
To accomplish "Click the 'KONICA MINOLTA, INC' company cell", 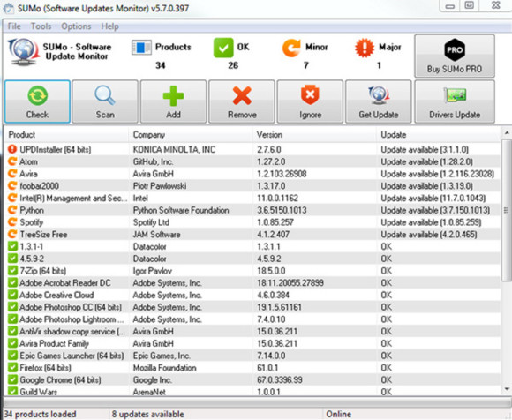I will [x=174, y=149].
